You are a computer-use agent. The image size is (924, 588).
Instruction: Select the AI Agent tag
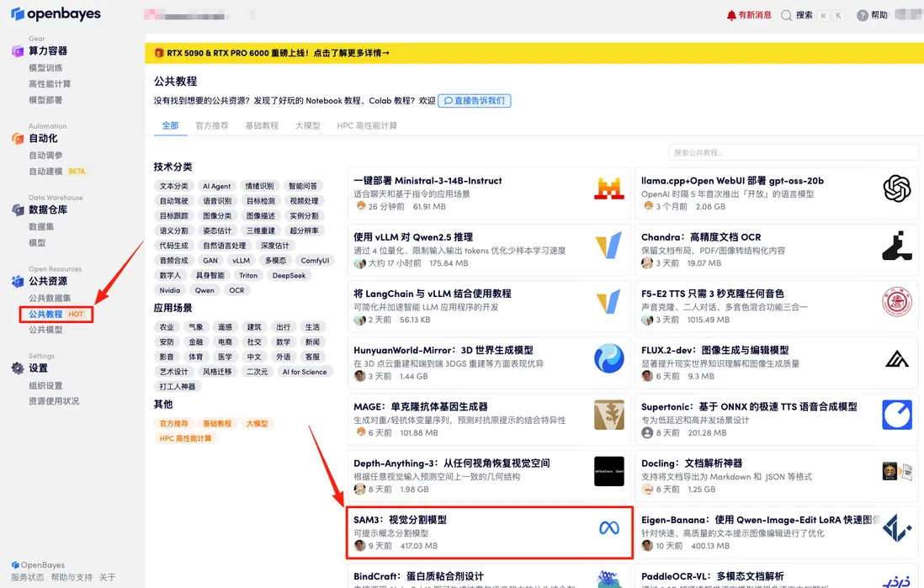[x=217, y=186]
